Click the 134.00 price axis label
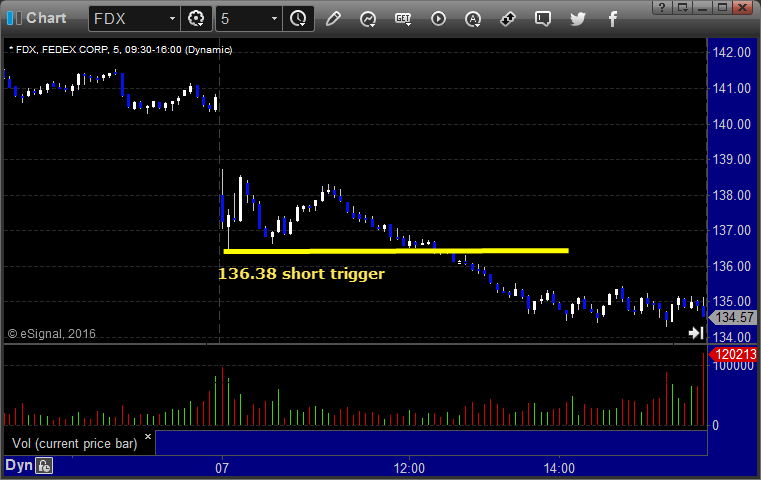The height and width of the screenshot is (480, 761). click(x=732, y=337)
